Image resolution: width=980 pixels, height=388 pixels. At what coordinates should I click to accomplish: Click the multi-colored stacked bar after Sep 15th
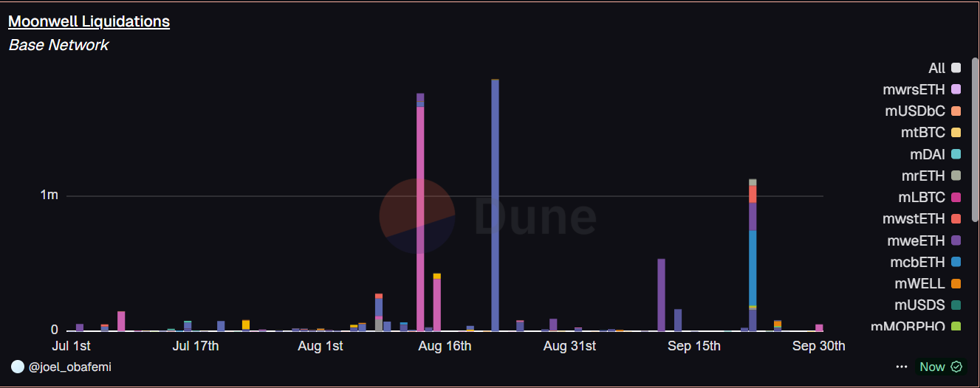[753, 254]
